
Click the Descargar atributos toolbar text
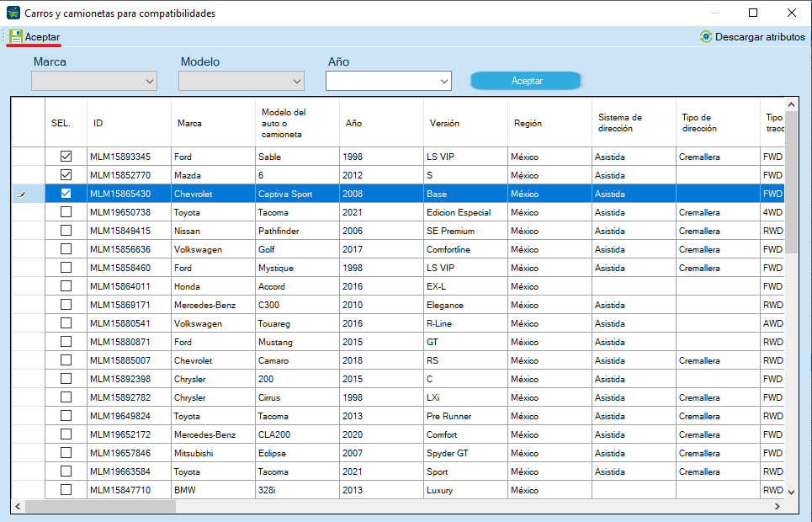pyautogui.click(x=760, y=37)
